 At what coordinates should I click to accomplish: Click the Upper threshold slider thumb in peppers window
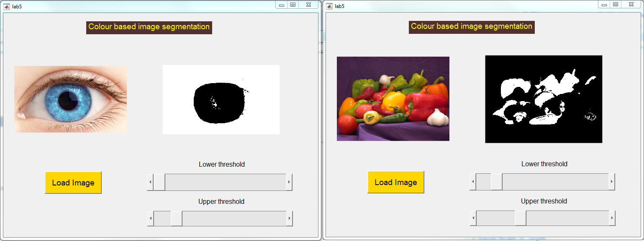(521, 218)
